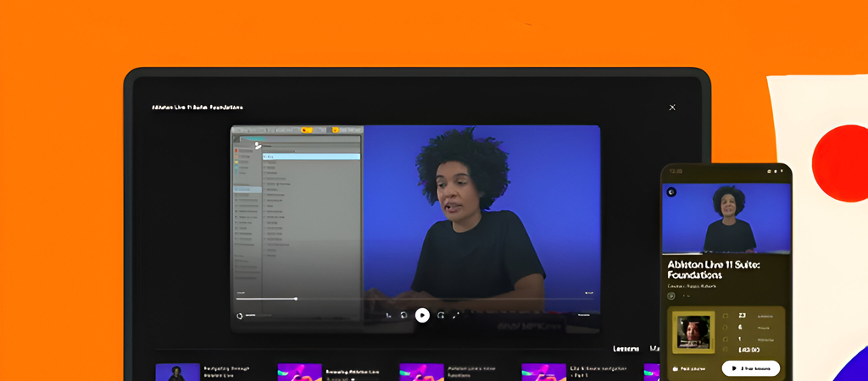The image size is (868, 381).
Task: Click the highlighted blue row in the Ableton browser
Action: point(311,157)
